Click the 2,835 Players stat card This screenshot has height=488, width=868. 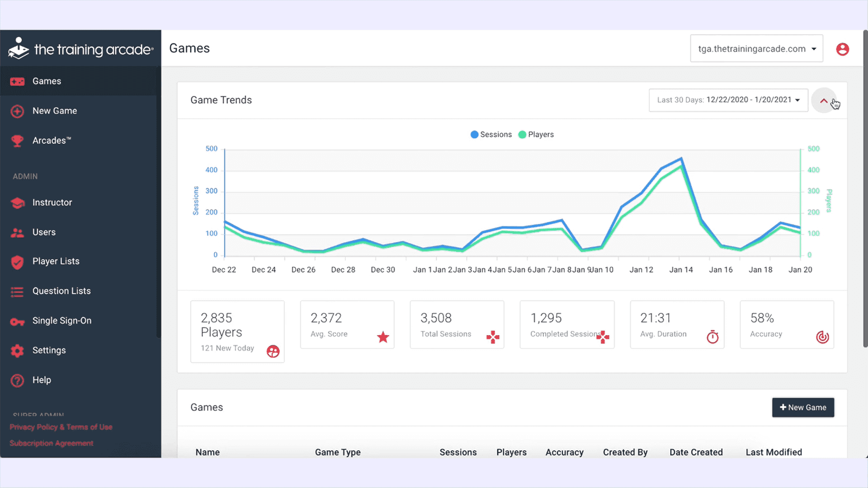pos(237,332)
